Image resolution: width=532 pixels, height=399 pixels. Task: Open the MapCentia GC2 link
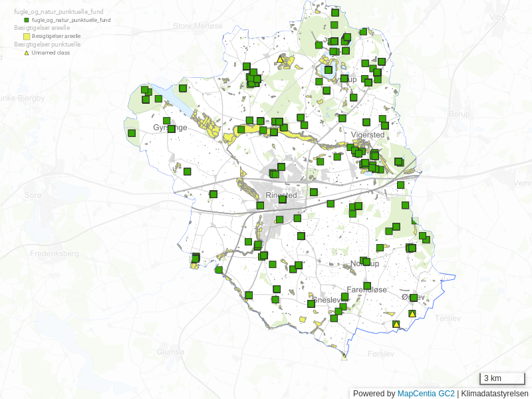426,393
